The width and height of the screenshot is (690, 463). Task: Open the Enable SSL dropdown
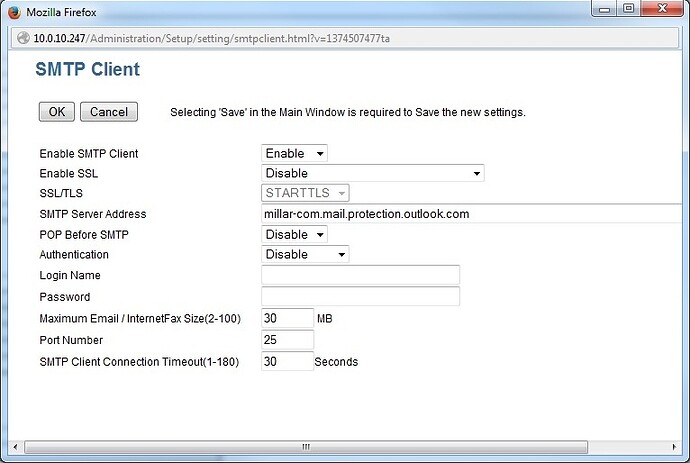[x=373, y=173]
